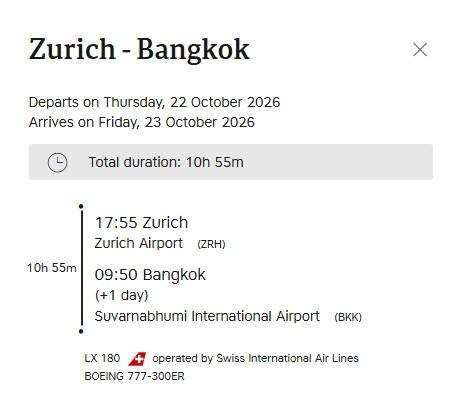Click operated by Swiss International Air Lines

click(x=255, y=358)
